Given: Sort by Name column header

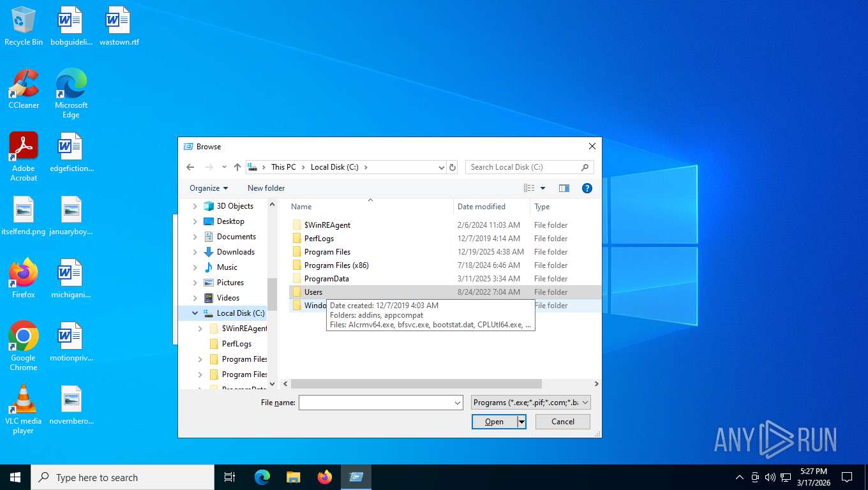Looking at the screenshot, I should (370, 207).
